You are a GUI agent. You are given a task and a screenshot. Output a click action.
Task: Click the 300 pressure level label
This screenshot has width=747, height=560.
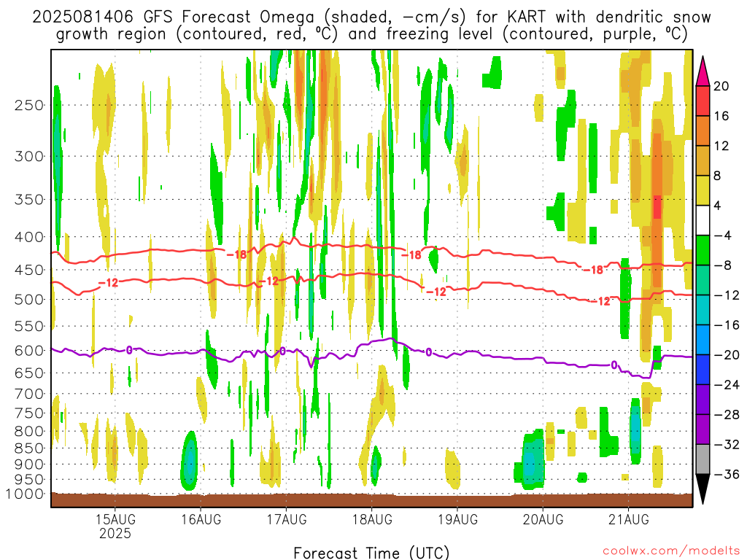[28, 156]
